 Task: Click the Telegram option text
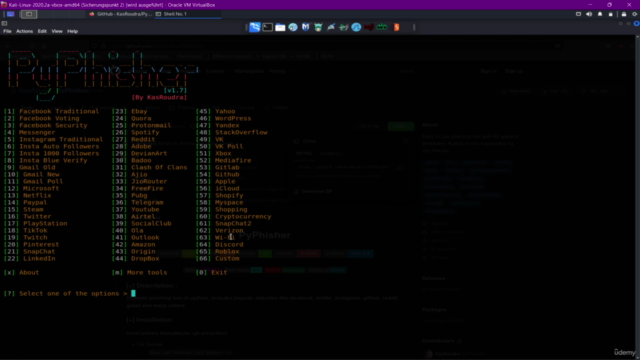[147, 202]
